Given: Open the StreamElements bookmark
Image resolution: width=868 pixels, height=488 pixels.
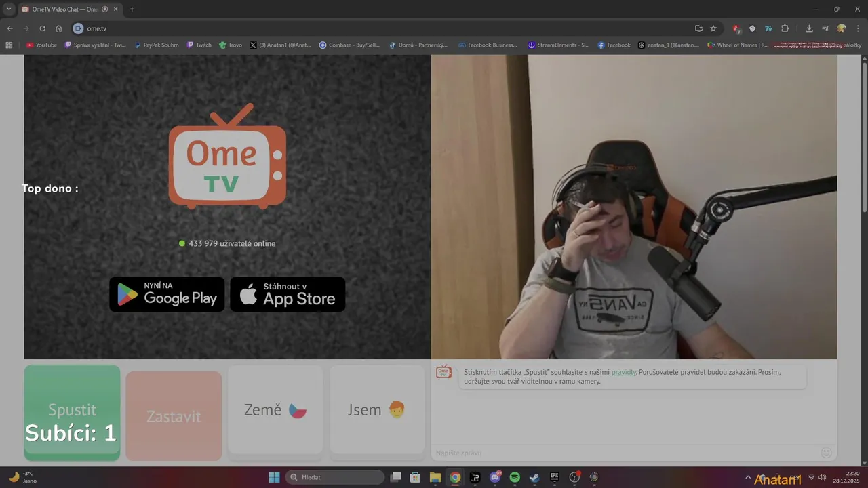Looking at the screenshot, I should pyautogui.click(x=558, y=45).
